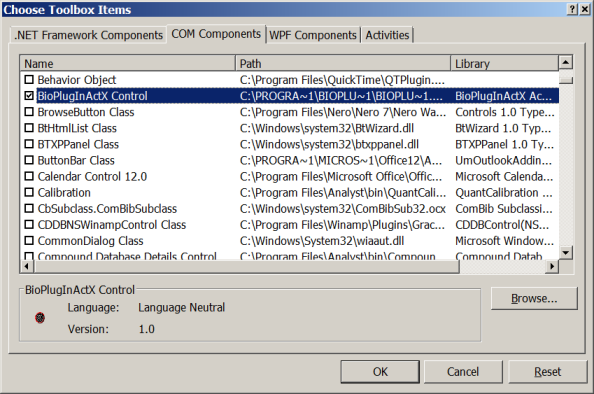Select BtHtmlList Class name text
Image resolution: width=594 pixels, height=394 pixels.
click(77, 128)
